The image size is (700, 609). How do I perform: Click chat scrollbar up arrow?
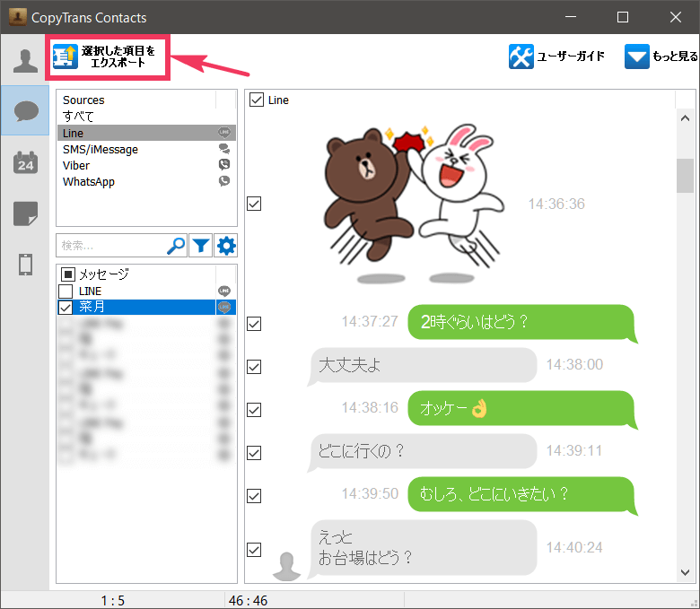tap(685, 118)
